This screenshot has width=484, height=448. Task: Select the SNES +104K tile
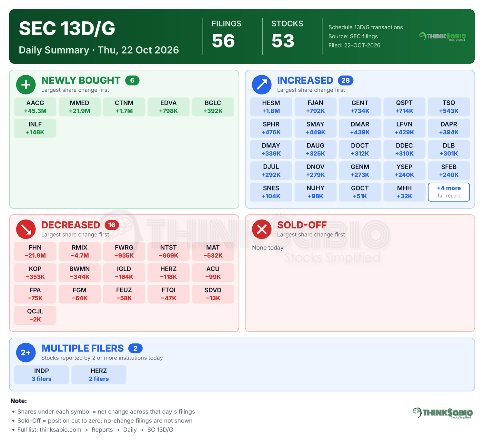tap(271, 192)
